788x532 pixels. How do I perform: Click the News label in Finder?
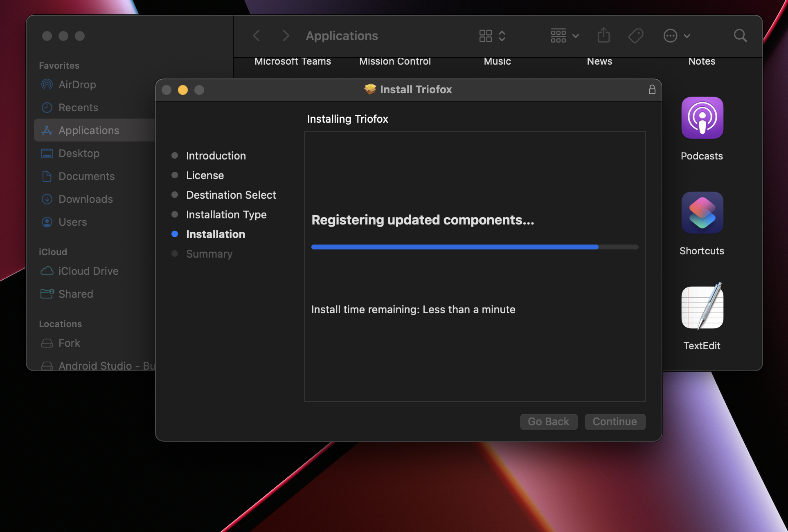pos(599,61)
